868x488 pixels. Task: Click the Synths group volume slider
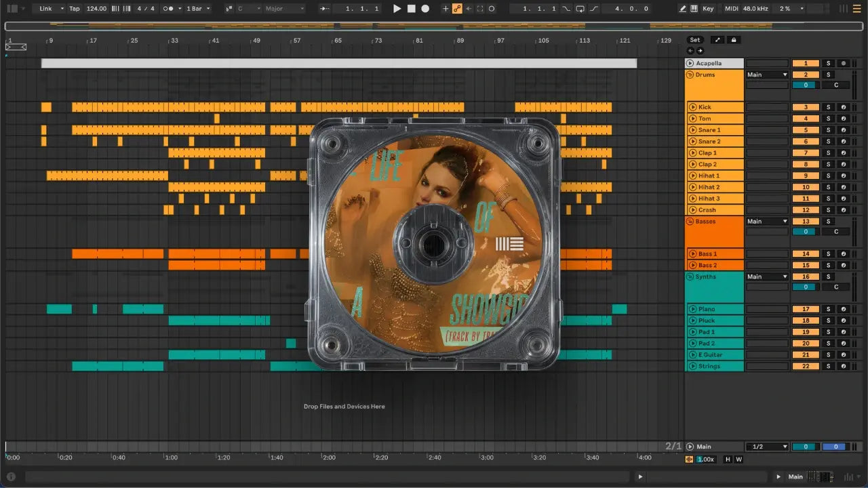(x=806, y=287)
